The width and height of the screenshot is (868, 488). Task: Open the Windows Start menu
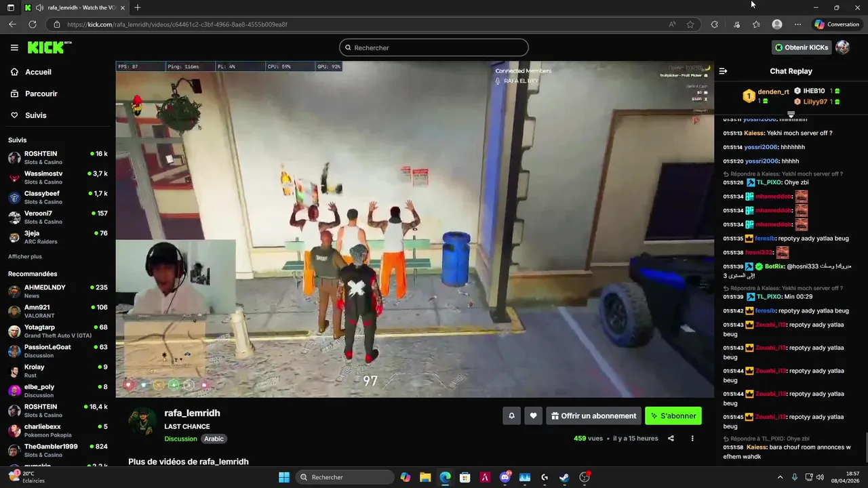click(x=283, y=477)
